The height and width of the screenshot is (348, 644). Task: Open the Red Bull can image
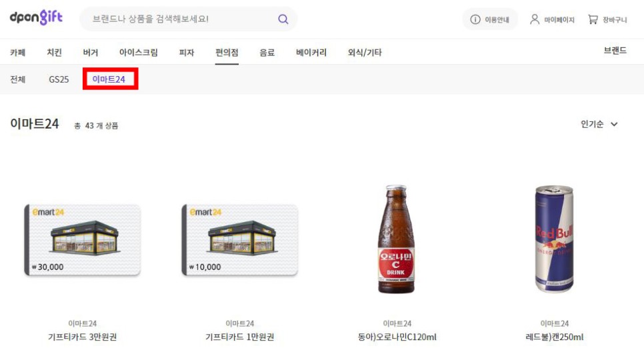tap(554, 239)
